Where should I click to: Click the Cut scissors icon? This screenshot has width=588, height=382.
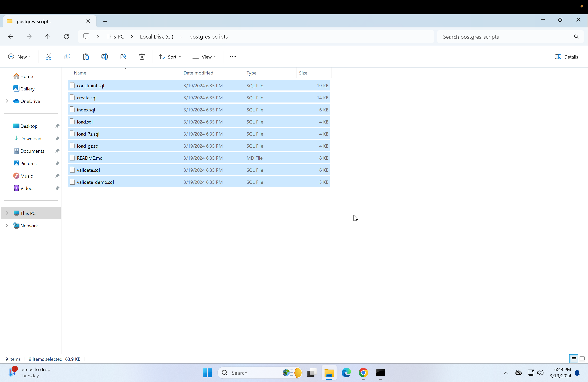[x=48, y=57]
